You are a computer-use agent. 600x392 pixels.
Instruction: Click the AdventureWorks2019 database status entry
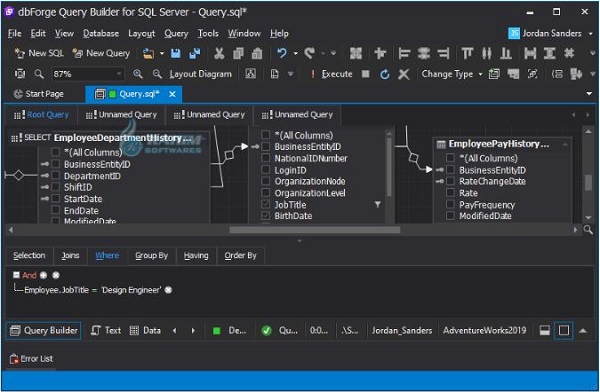tap(484, 330)
